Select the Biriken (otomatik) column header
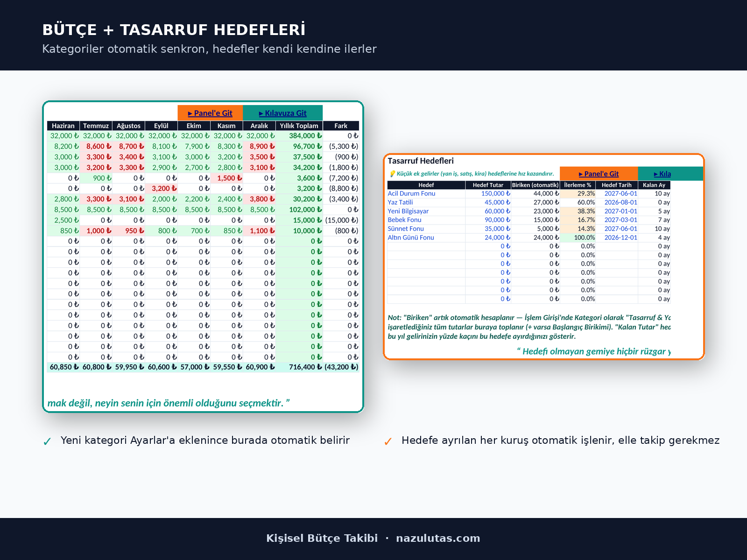 [536, 185]
